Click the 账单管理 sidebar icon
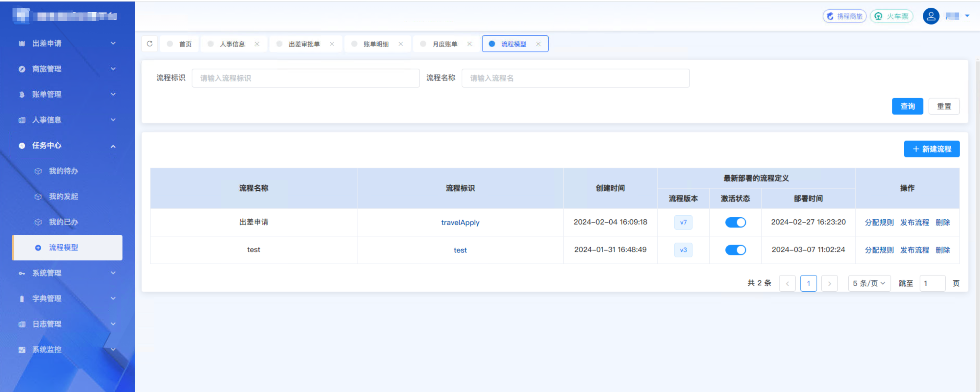980x392 pixels. pos(22,94)
